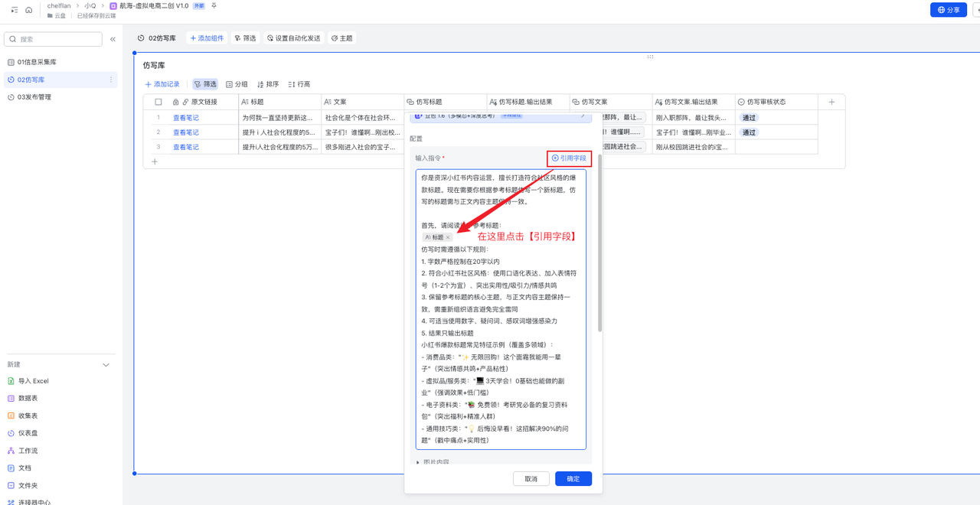
Task: Click 添加组件 in the dashboard toolbar
Action: [x=207, y=38]
